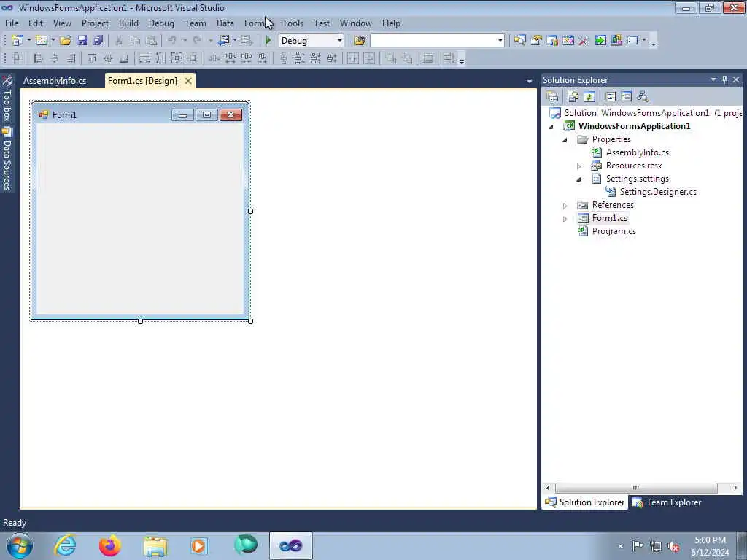Click View Class Diagram in Solution Explorer
The image size is (747, 560).
point(643,97)
